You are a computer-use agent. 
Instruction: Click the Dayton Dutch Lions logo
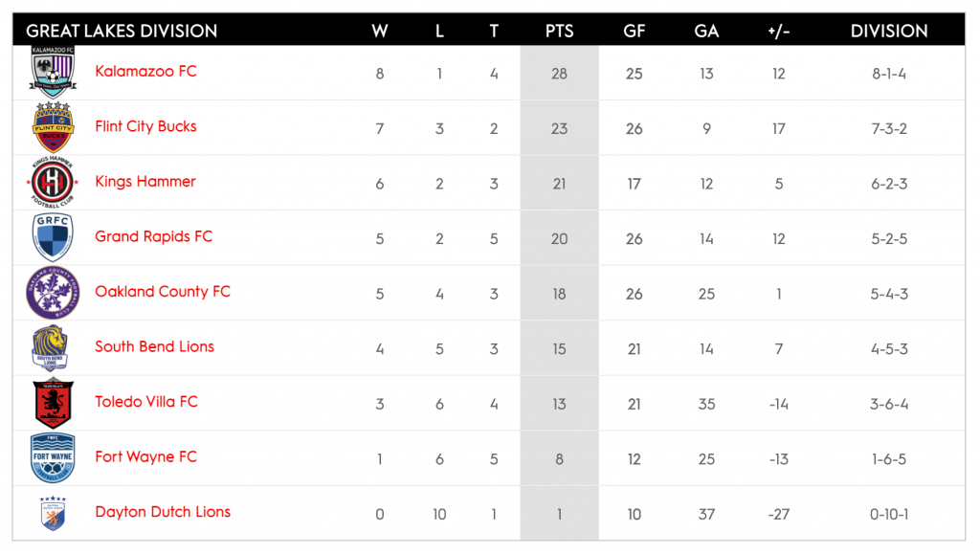53,513
